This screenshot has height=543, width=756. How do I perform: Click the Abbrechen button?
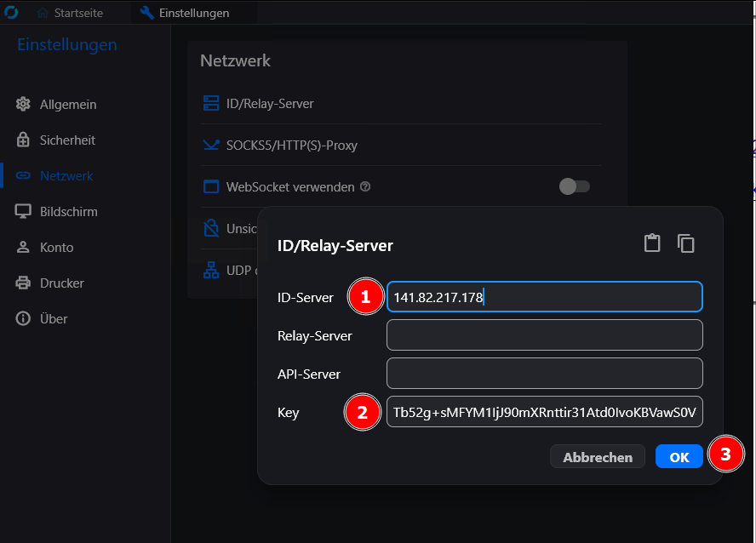(x=598, y=457)
